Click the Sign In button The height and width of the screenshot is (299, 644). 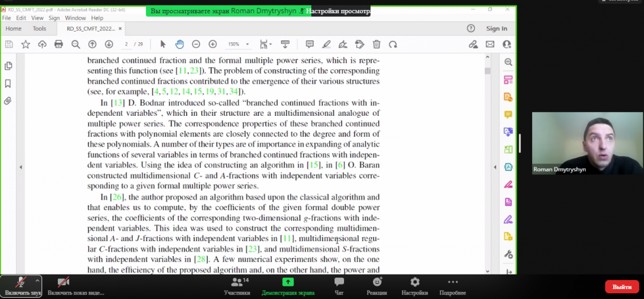(x=496, y=28)
